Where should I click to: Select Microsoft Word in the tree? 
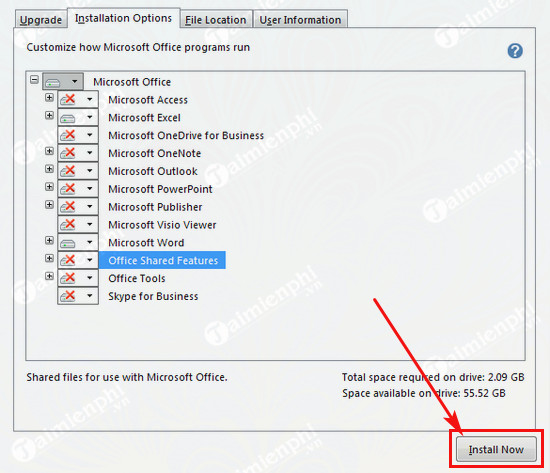click(146, 243)
